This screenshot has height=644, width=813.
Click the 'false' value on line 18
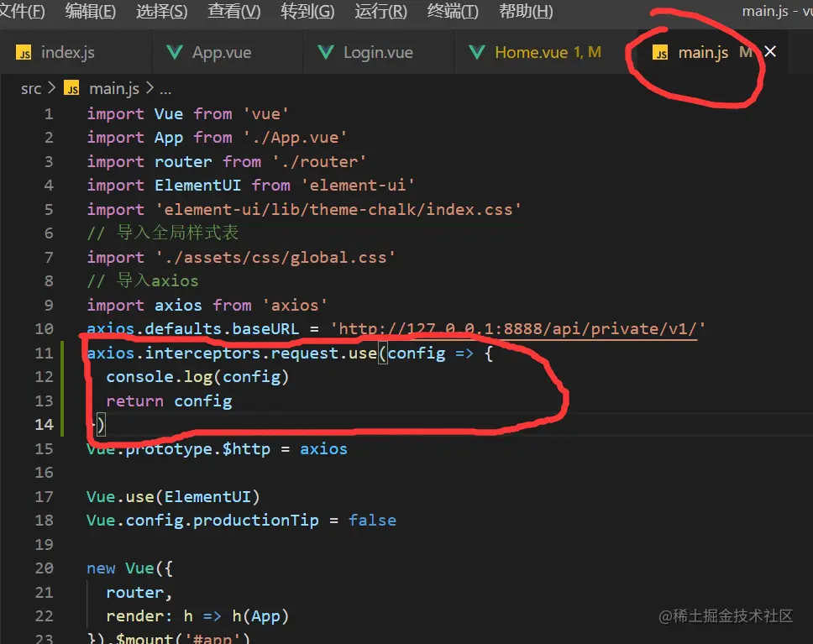point(372,520)
